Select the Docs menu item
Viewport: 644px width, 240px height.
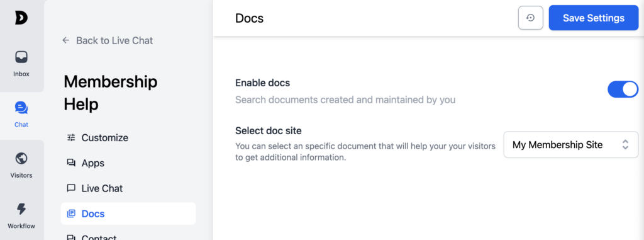(128, 214)
